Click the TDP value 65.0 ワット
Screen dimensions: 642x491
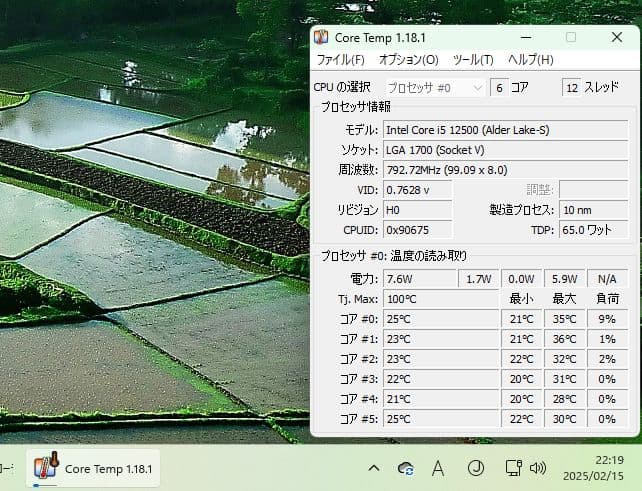593,230
